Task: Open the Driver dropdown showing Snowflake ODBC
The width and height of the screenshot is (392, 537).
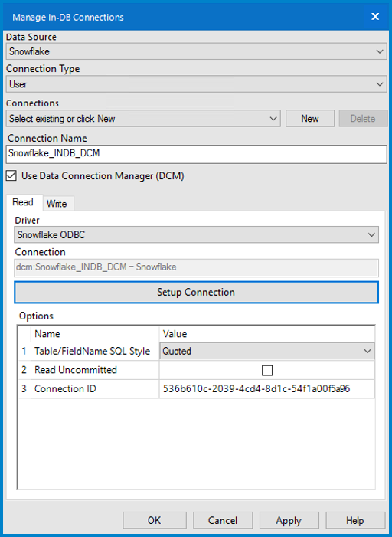Action: coord(197,234)
